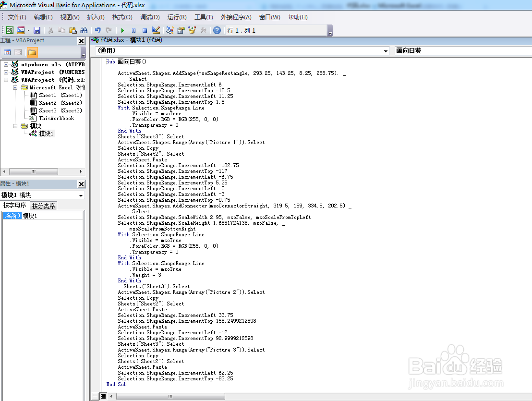
Task: Click View Code icon in project panel
Action: click(x=7, y=52)
